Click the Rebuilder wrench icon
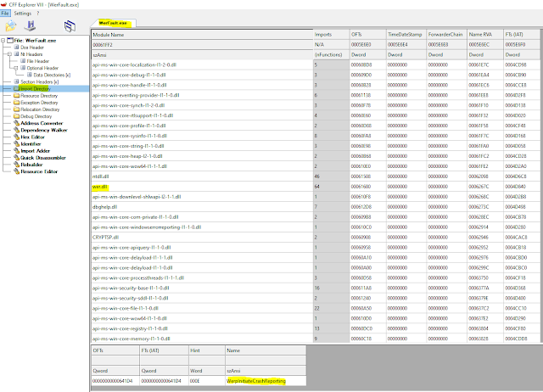The height and width of the screenshot is (392, 543). coord(16,165)
